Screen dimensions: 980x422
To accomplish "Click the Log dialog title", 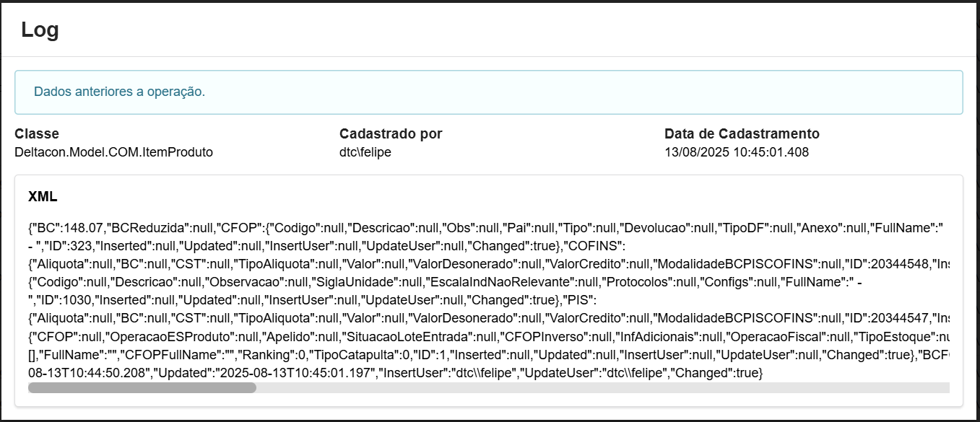I will [x=40, y=30].
